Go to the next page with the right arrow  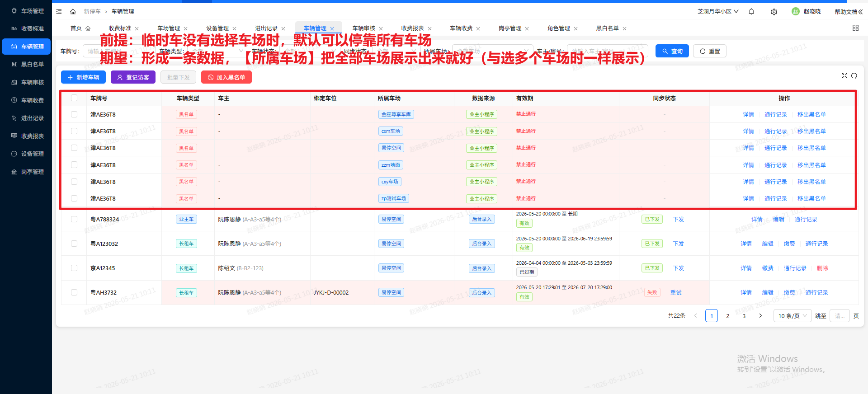[760, 316]
